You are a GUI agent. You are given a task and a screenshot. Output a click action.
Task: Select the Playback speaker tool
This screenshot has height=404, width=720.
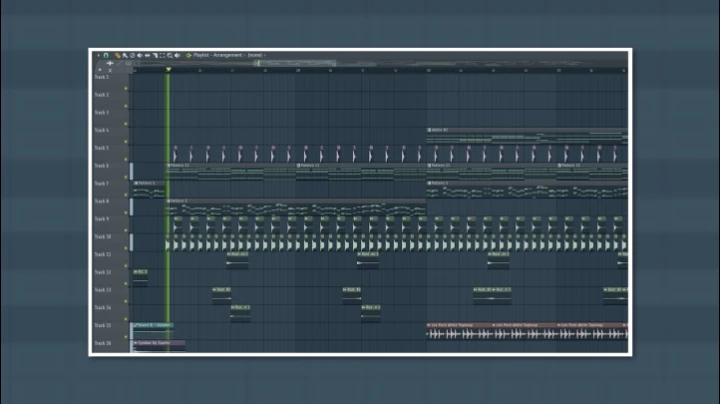point(177,55)
